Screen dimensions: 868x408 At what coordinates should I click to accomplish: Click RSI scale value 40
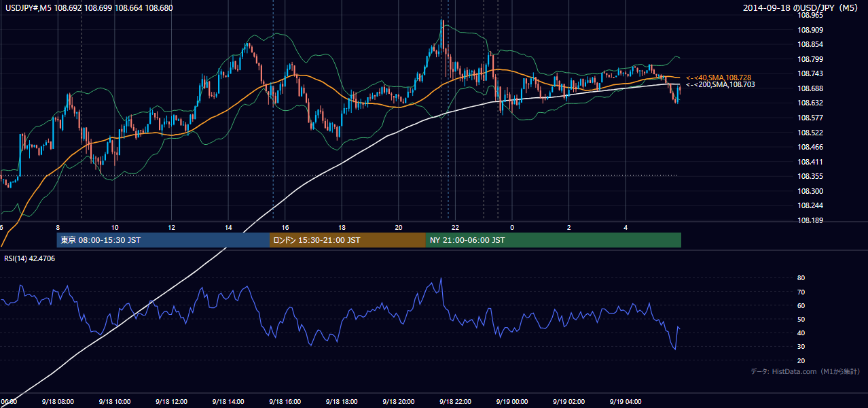coord(801,333)
